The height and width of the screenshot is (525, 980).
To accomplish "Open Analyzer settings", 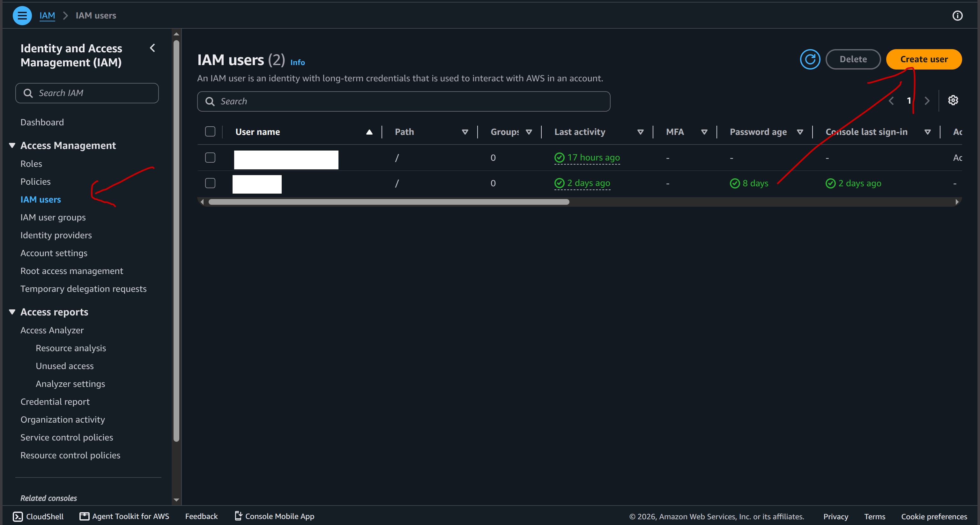I will pos(71,384).
